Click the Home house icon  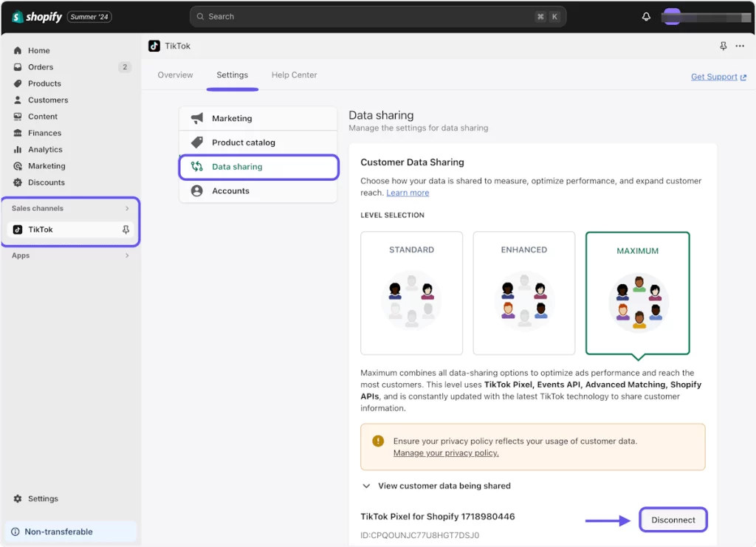point(18,51)
